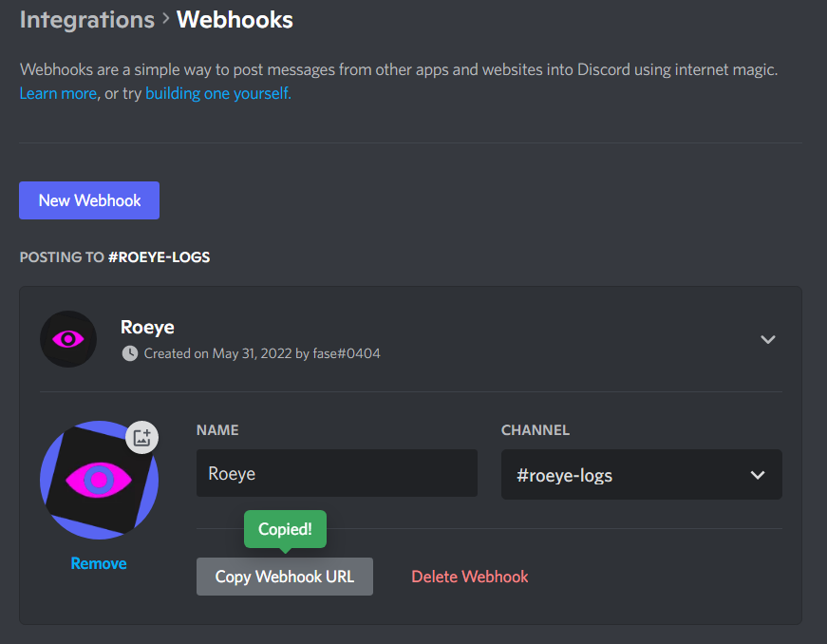Collapse the Roeye webhook card with the chevron
Viewport: 827px width, 644px height.
tap(768, 339)
